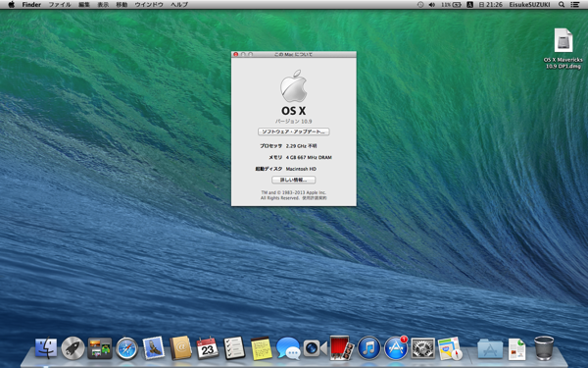This screenshot has height=368, width=588.
Task: Click 2.29 GHz processor value
Action: tap(301, 145)
